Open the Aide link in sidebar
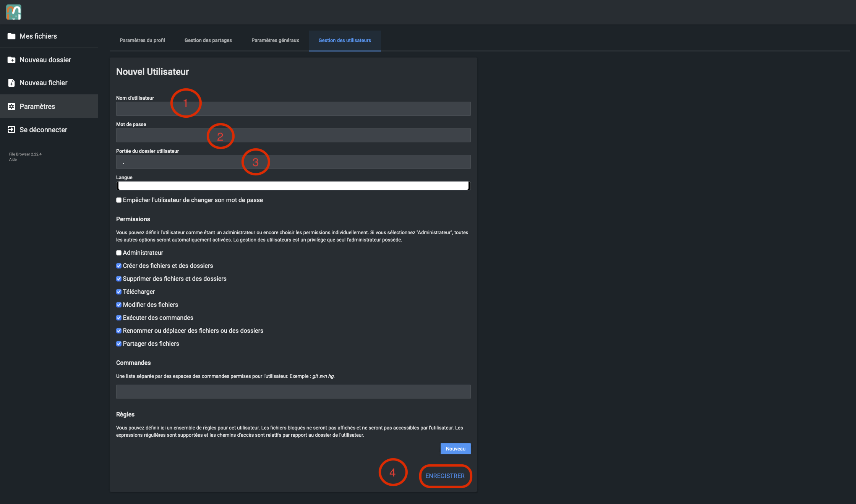The width and height of the screenshot is (856, 504). coord(13,160)
